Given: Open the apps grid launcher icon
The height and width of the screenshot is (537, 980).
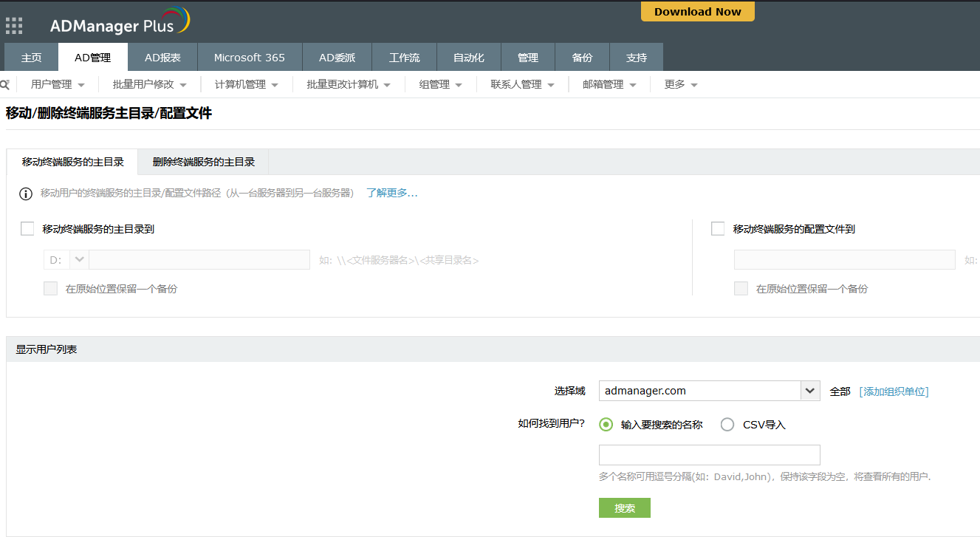Looking at the screenshot, I should [14, 26].
